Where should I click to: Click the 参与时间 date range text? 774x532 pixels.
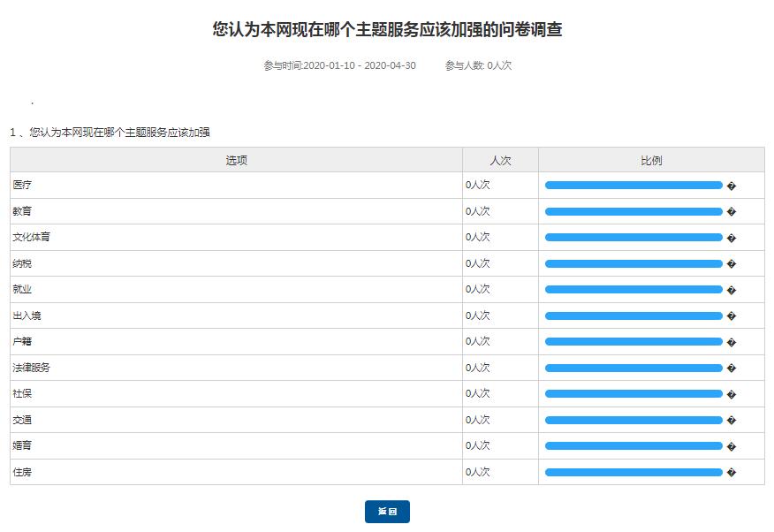(339, 66)
